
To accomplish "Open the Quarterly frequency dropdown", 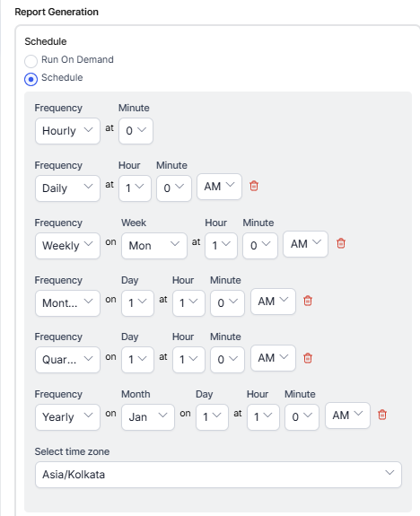I will click(67, 360).
